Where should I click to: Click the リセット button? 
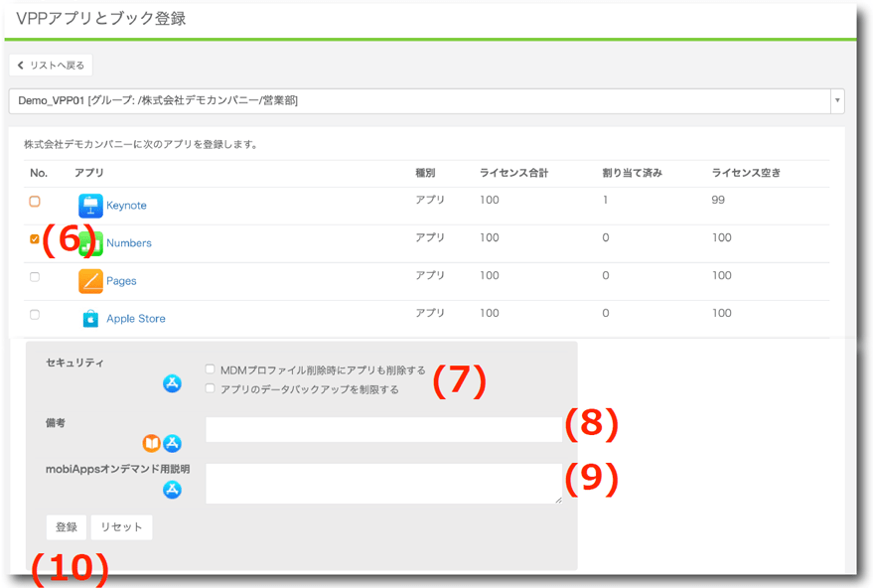tap(121, 526)
